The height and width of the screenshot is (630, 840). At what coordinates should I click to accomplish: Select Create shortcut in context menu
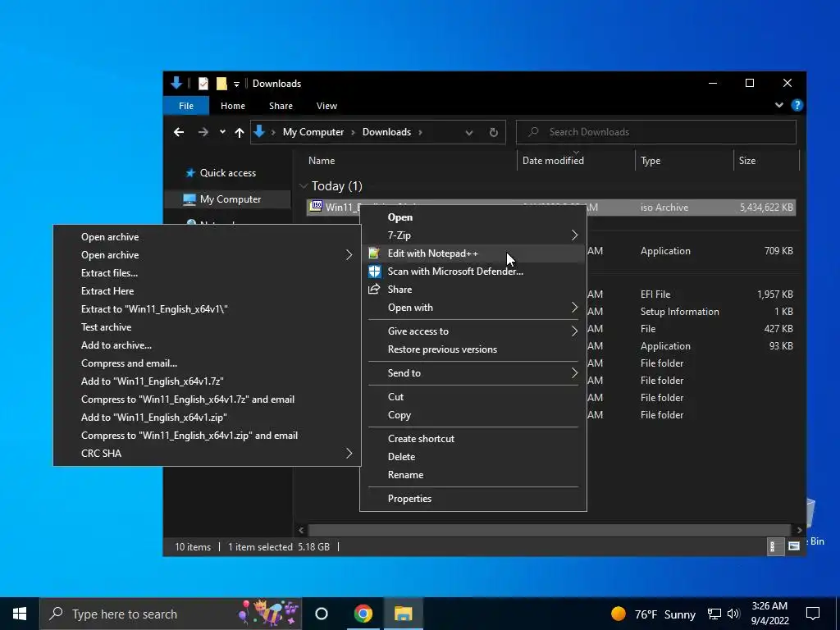[474, 439]
